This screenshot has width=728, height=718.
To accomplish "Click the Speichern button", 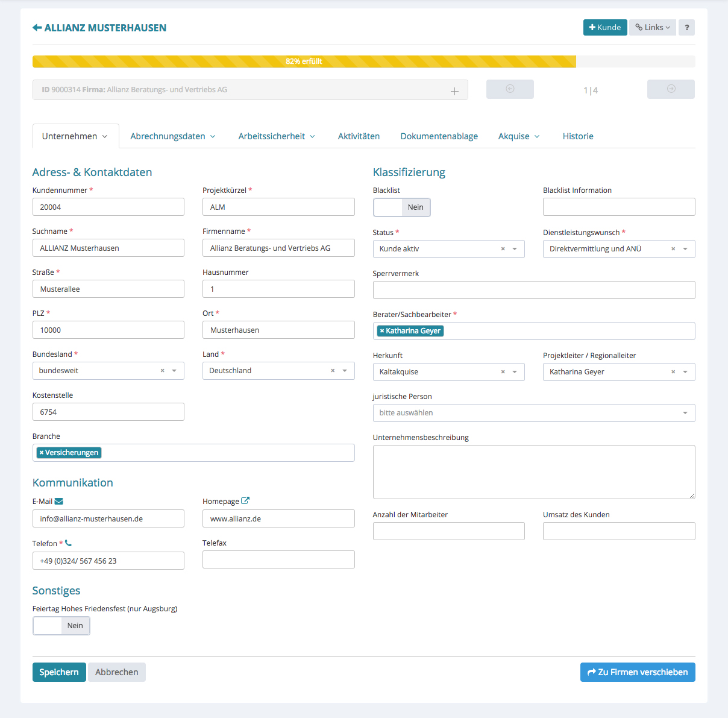I will tap(59, 672).
